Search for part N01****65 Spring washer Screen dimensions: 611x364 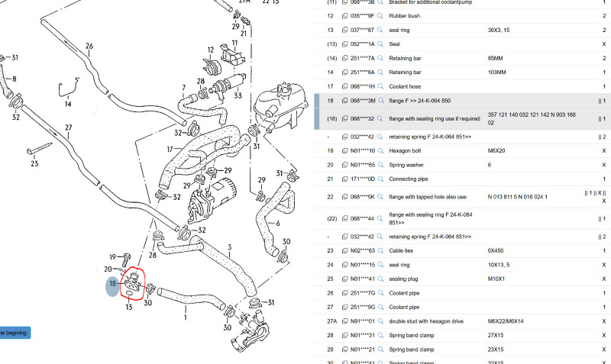tap(380, 165)
